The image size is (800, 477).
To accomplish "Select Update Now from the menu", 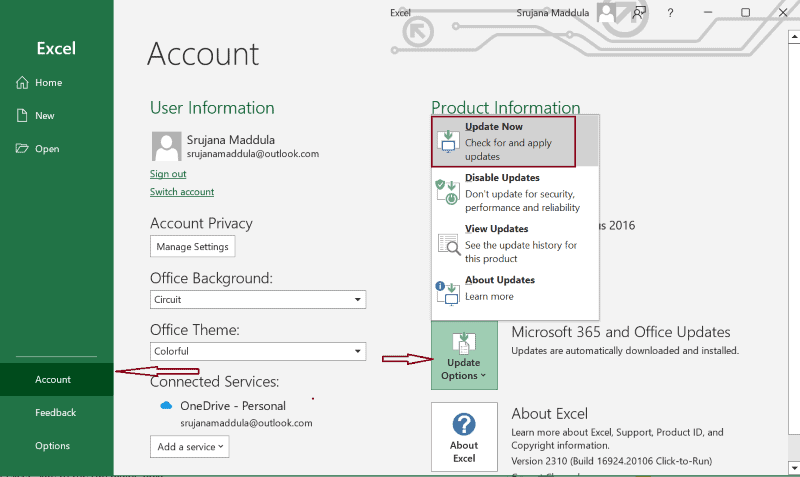I will 515,141.
